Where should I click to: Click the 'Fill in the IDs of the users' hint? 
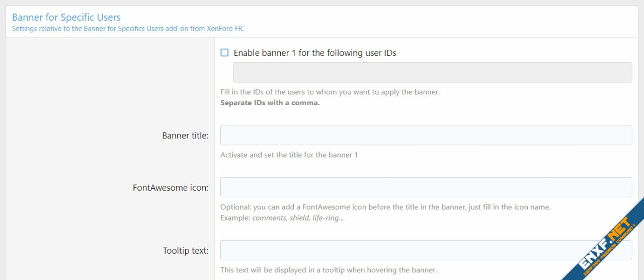click(330, 92)
